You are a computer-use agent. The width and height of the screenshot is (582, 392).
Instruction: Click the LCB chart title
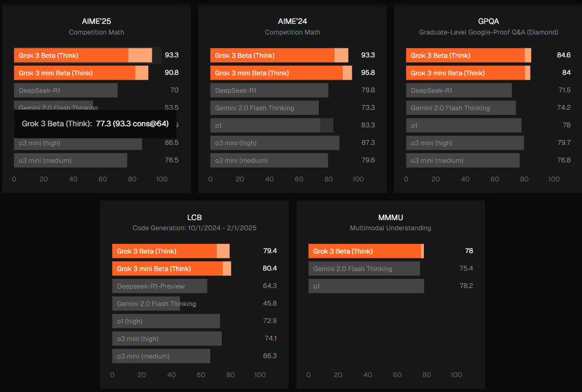pos(195,217)
